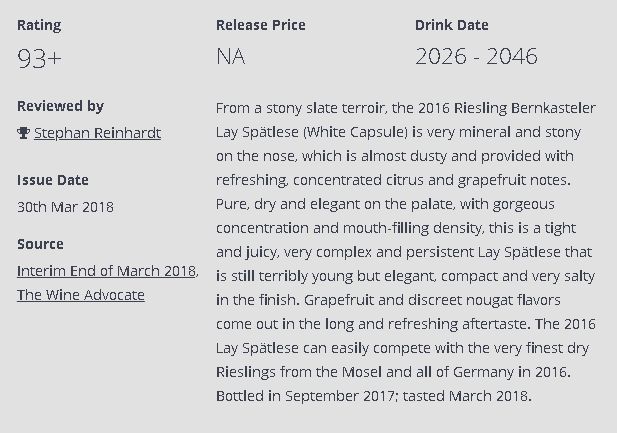Click the 'Rieslings from the Mosel' line
This screenshot has height=433, width=617.
pyautogui.click(x=392, y=372)
